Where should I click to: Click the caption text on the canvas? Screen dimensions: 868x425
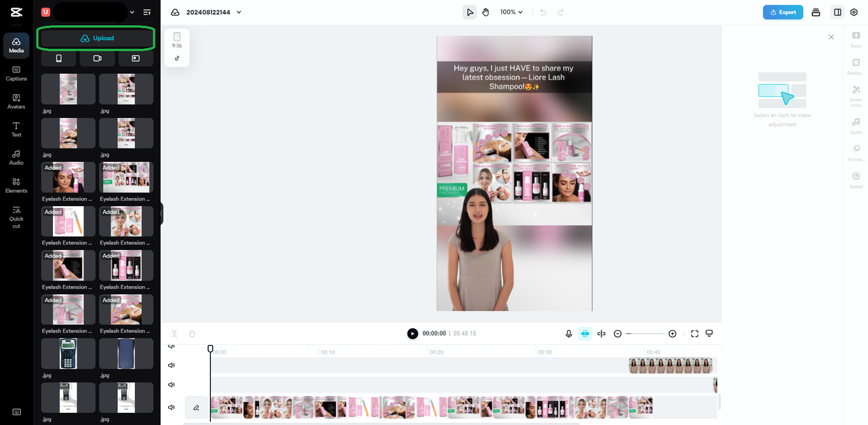tap(514, 77)
